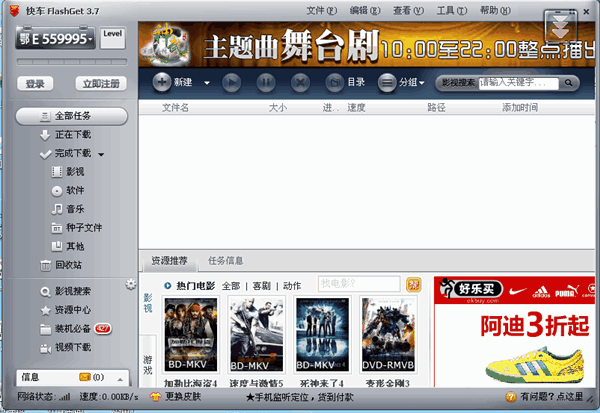Open the 软件 software category
Viewport: 600px width, 413px height.
[x=68, y=191]
